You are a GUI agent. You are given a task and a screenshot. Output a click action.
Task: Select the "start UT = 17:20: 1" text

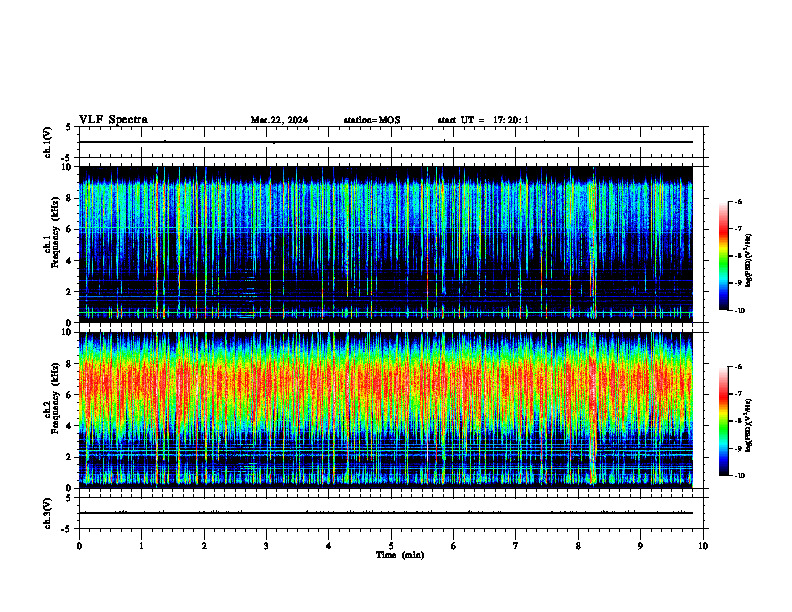pos(483,120)
